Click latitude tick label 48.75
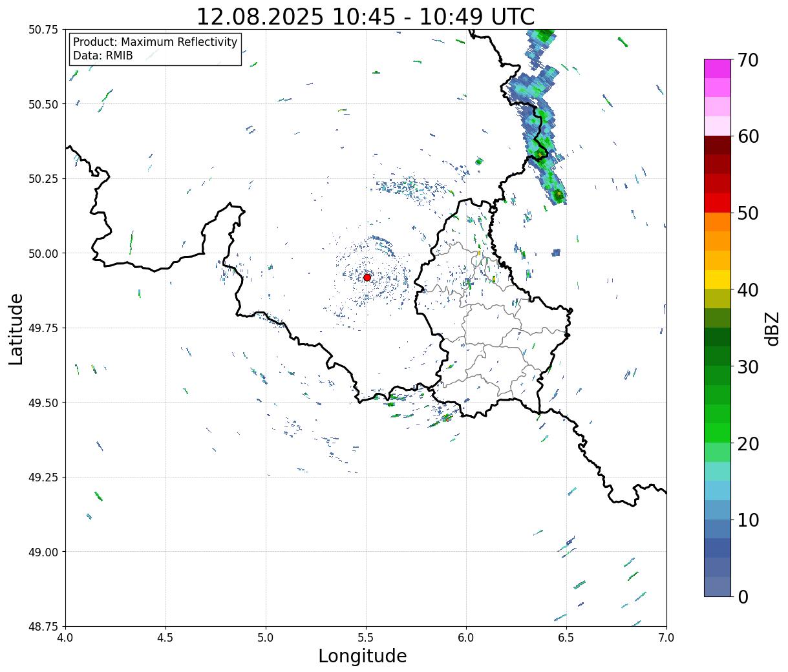 [x=43, y=627]
